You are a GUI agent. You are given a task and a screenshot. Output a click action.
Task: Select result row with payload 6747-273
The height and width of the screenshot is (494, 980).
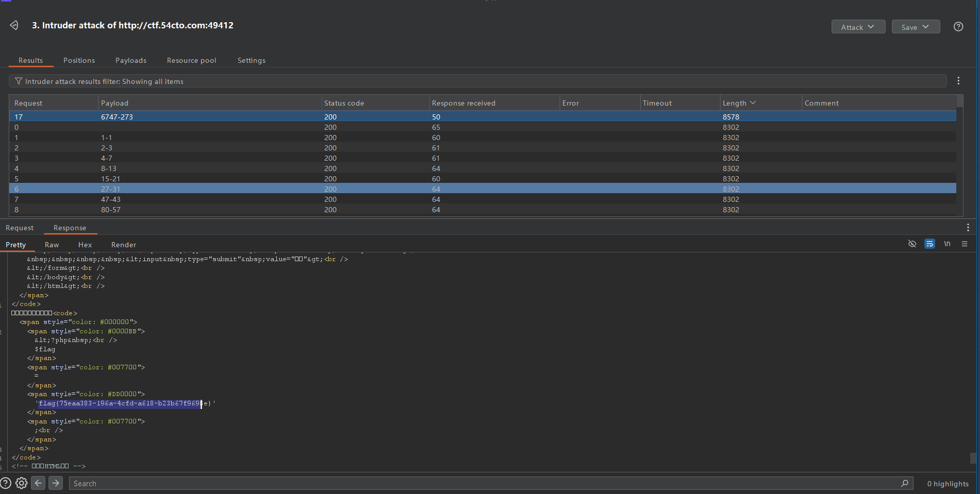pos(117,117)
